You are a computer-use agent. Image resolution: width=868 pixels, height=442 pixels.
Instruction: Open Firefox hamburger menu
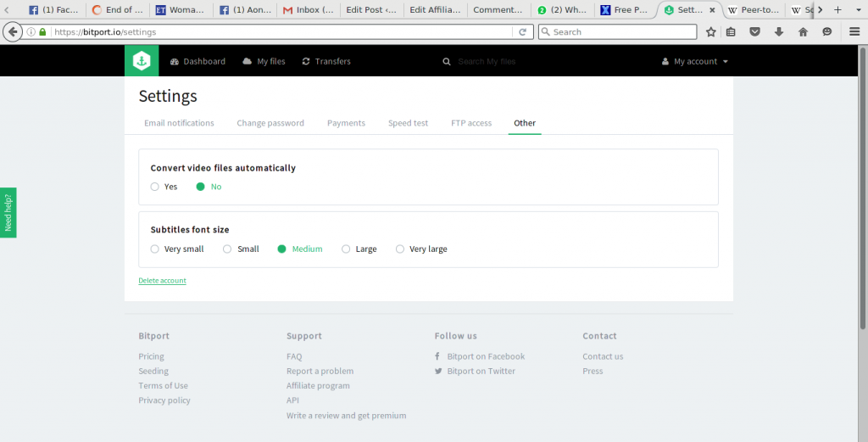click(854, 31)
